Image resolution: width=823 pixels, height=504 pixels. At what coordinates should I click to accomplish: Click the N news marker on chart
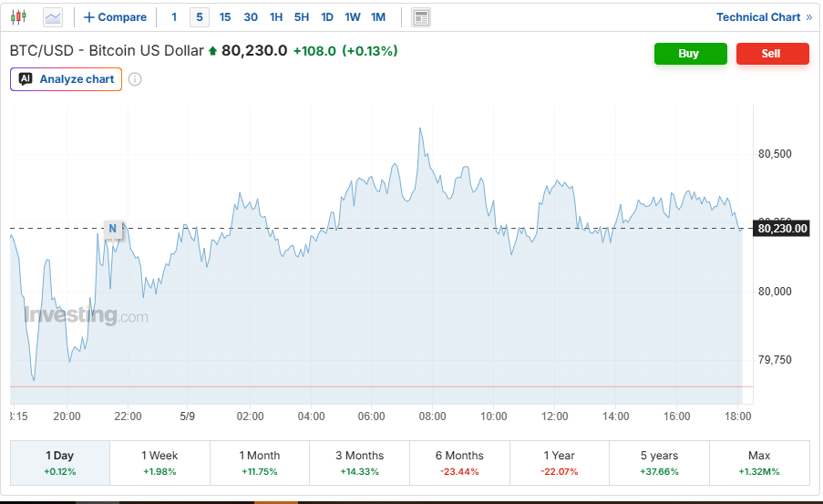pyautogui.click(x=112, y=229)
